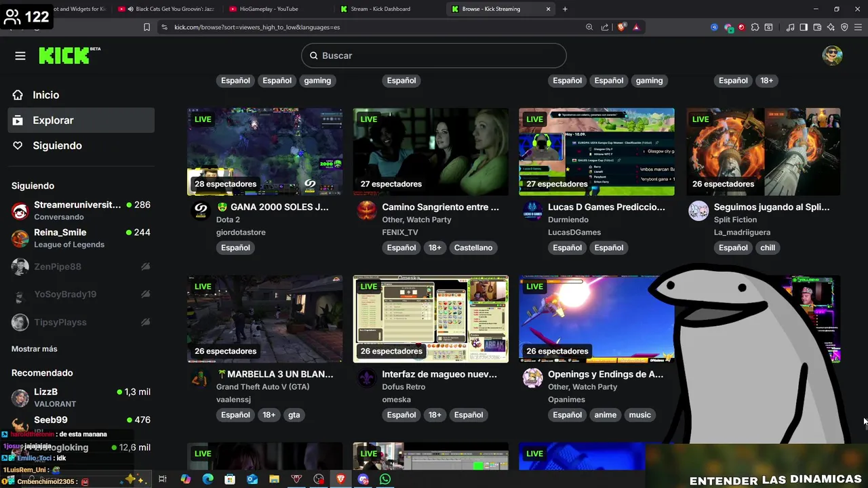Open the Brave main menu button
This screenshot has width=868, height=488.
point(858,27)
